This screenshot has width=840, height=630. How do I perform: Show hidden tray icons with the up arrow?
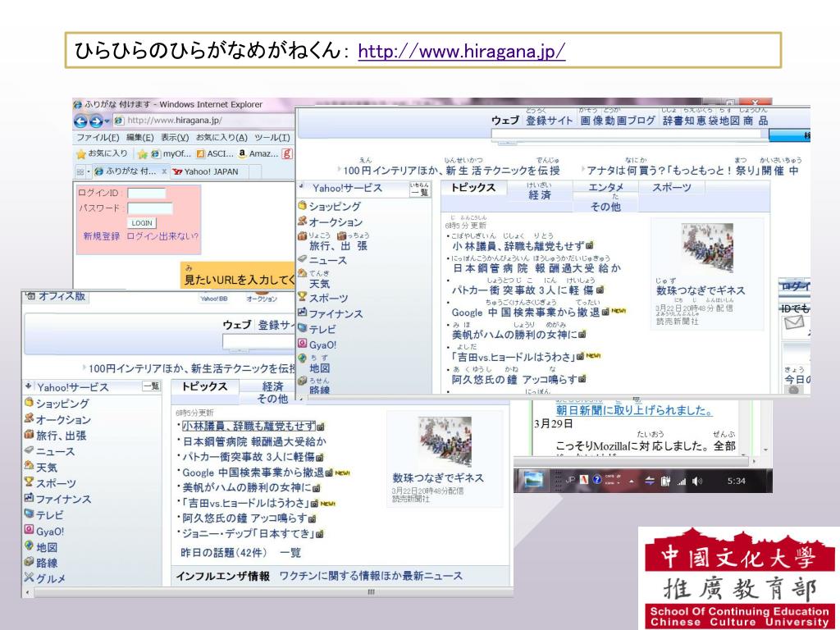pos(632,481)
